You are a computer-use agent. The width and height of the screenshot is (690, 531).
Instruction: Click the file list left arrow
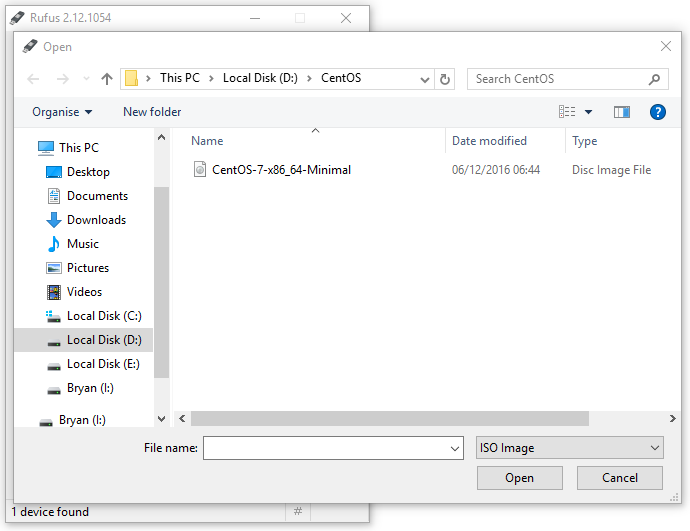point(182,418)
